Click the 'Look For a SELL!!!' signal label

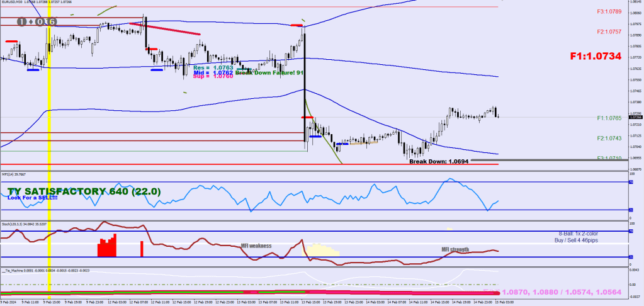pyautogui.click(x=33, y=198)
